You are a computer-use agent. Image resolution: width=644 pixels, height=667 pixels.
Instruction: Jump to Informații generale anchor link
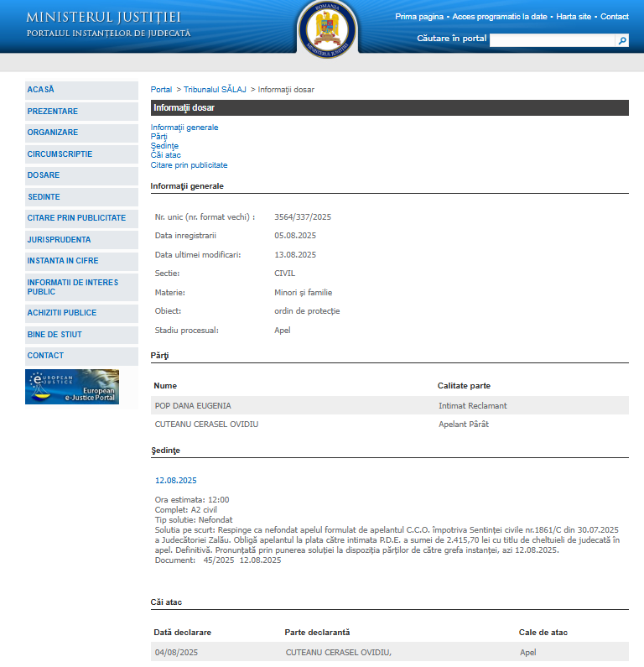184,128
